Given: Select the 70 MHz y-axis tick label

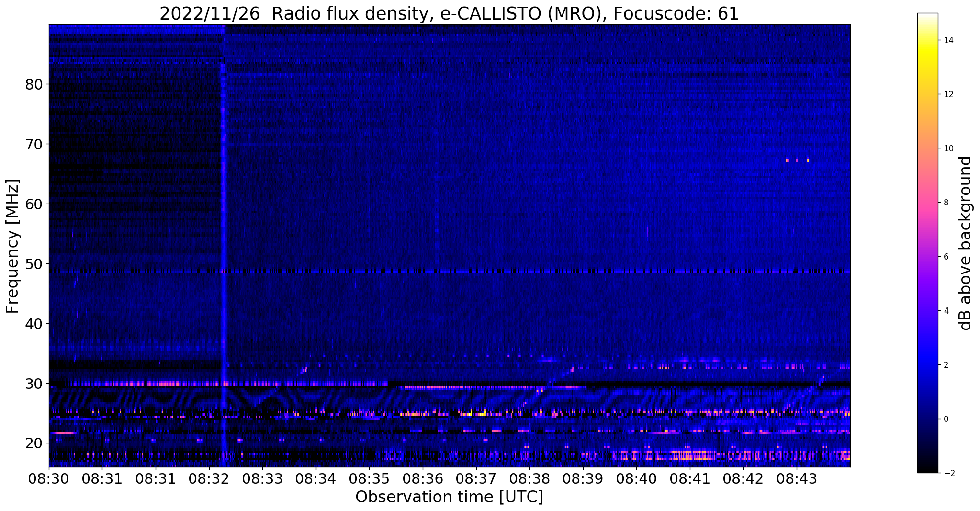Looking at the screenshot, I should (x=34, y=144).
